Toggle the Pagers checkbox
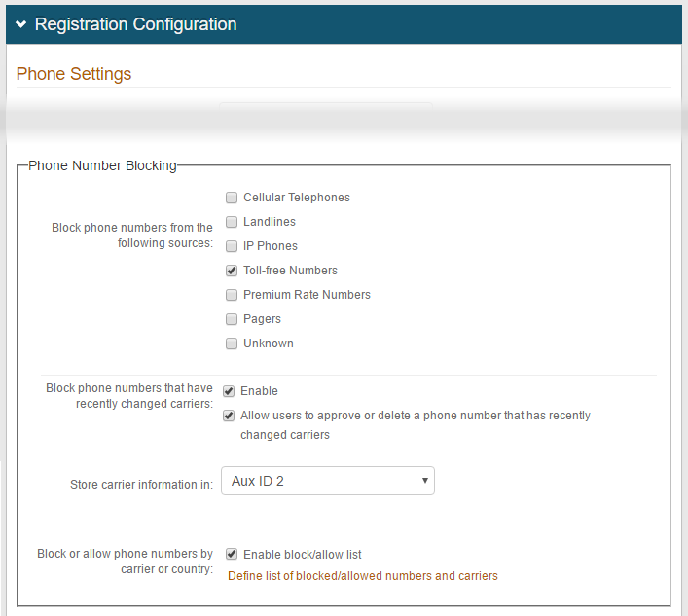Image resolution: width=688 pixels, height=616 pixels. [232, 319]
